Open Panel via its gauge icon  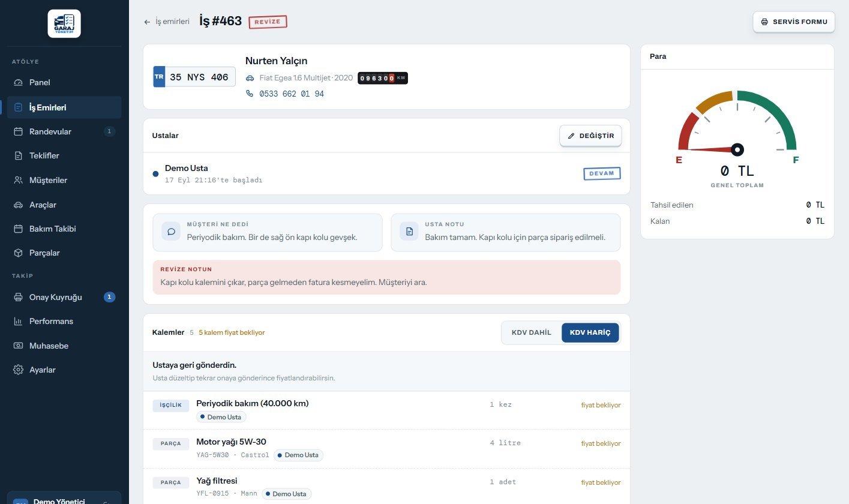(18, 83)
